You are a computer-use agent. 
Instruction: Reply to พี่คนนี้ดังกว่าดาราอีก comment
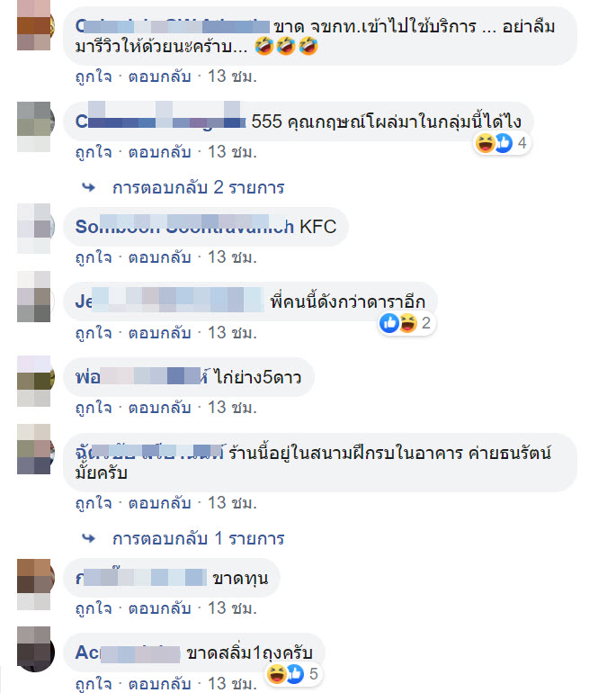159,333
